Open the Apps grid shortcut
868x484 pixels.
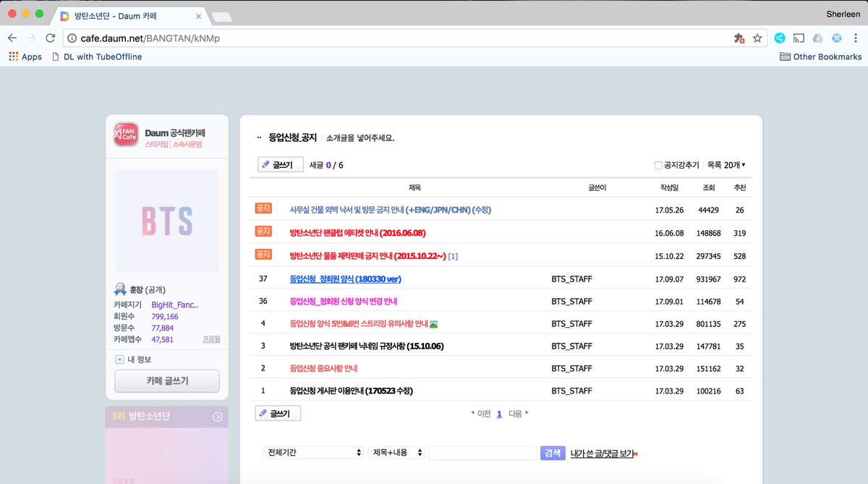[25, 56]
